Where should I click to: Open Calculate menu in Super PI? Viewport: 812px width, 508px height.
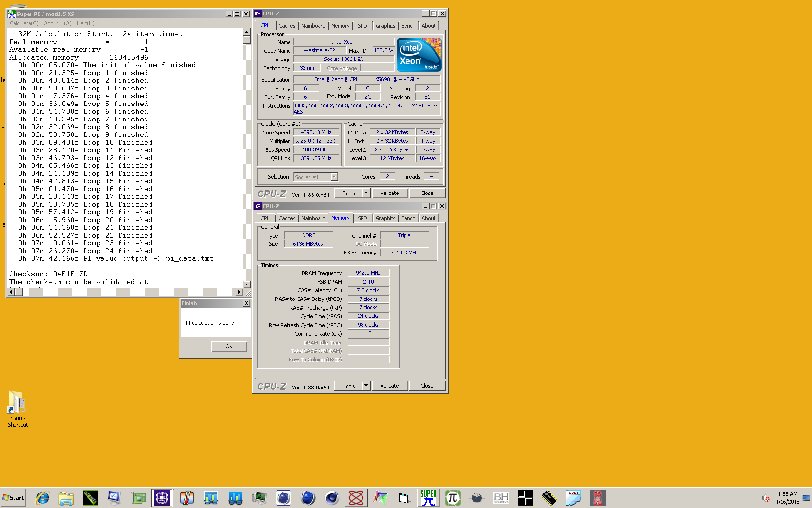point(24,23)
